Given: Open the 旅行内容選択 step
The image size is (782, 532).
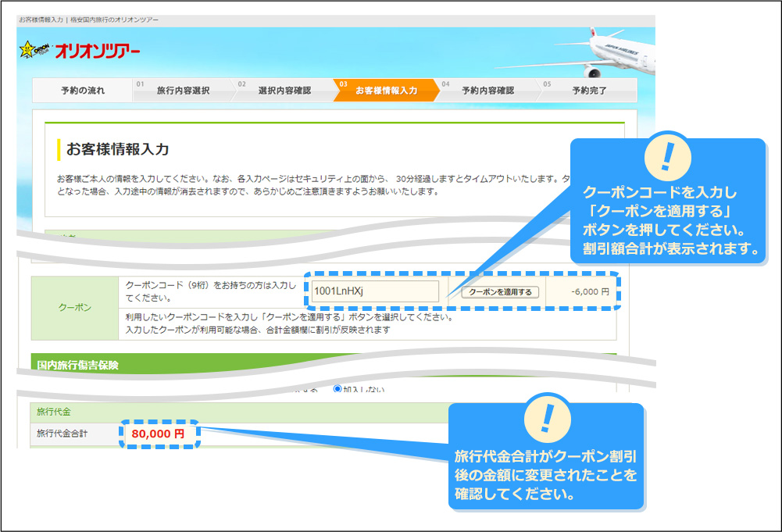Looking at the screenshot, I should click(185, 90).
